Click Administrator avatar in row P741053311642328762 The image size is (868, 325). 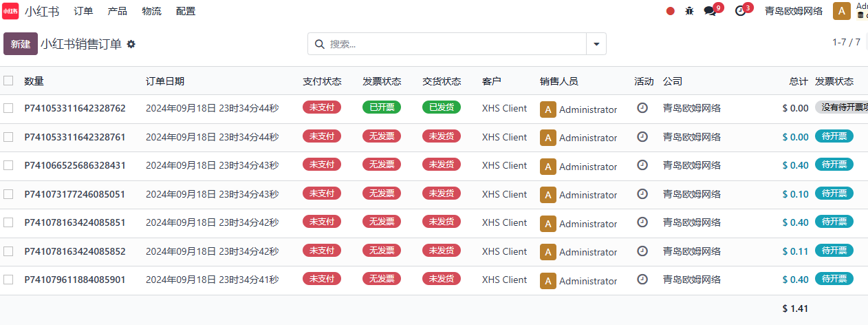coord(548,109)
